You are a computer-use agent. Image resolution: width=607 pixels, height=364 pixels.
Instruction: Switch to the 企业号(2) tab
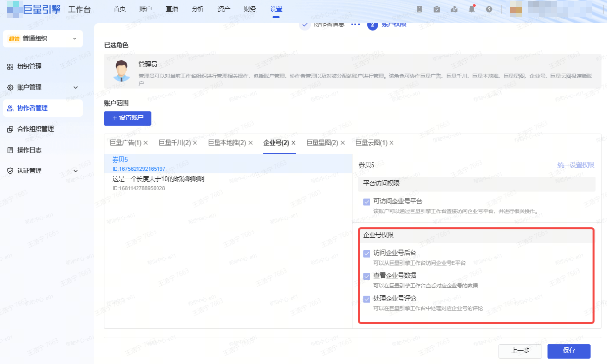click(x=276, y=143)
